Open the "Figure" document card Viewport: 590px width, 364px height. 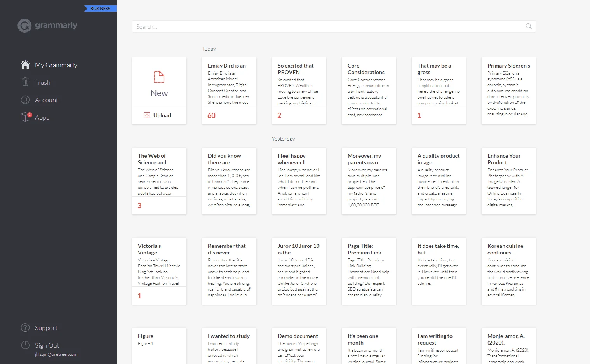pyautogui.click(x=159, y=346)
